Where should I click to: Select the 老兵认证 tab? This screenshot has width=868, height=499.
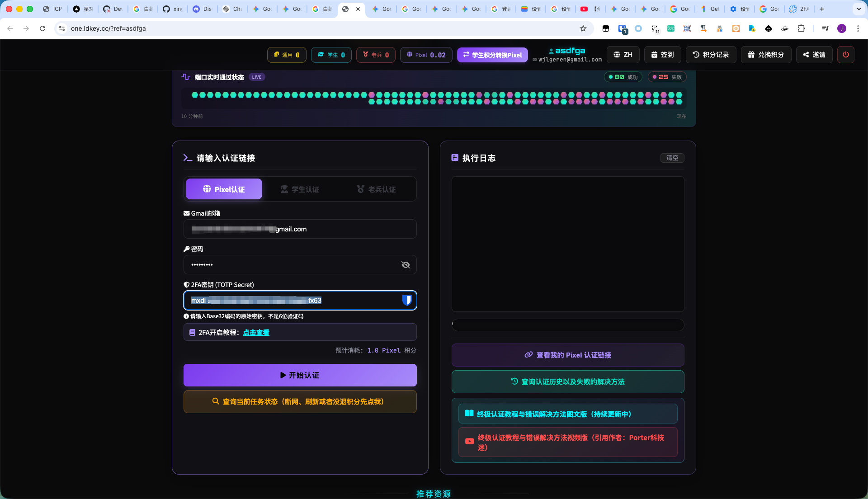click(x=376, y=189)
